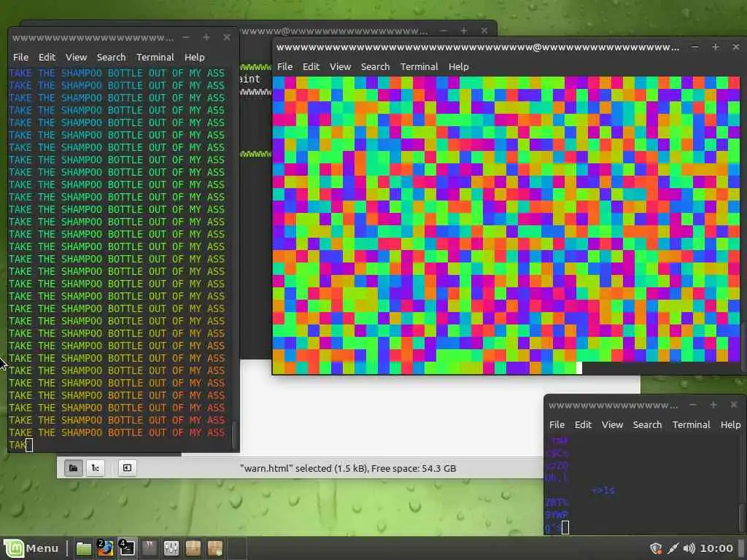Hide the file manager sidebar
The width and height of the screenshot is (747, 560).
coord(127,468)
